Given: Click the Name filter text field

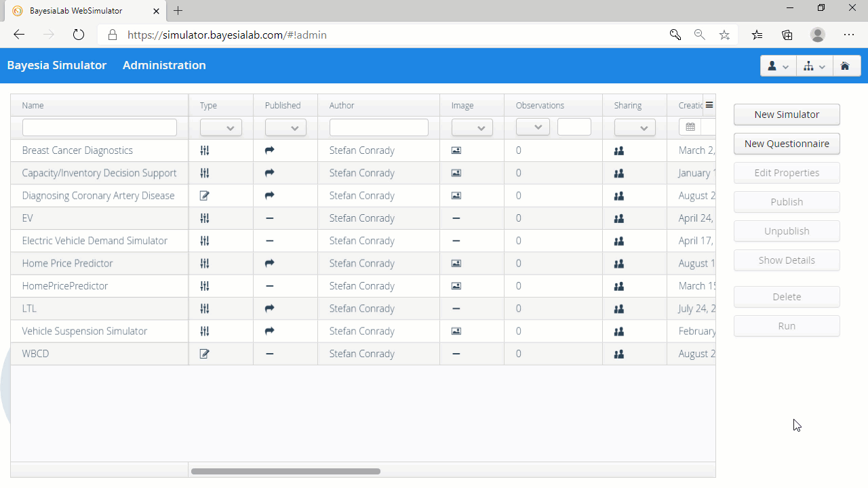Looking at the screenshot, I should click(x=100, y=127).
